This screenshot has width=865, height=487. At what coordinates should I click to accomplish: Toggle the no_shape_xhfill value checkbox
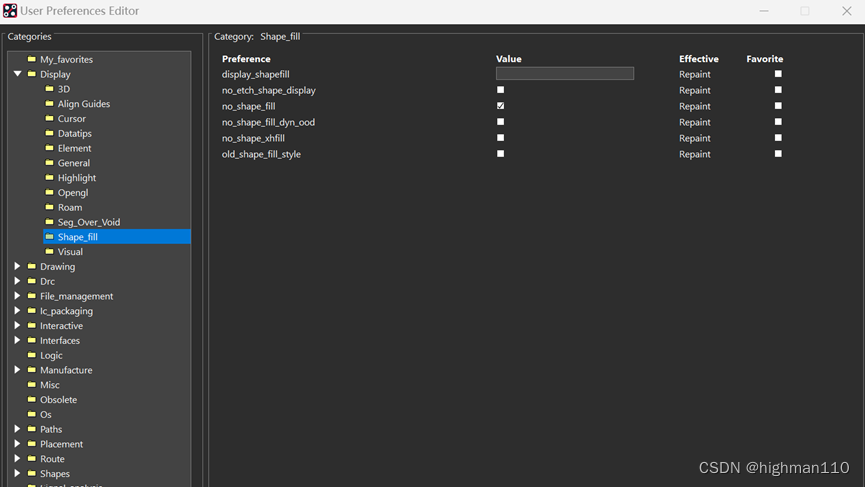click(x=500, y=138)
